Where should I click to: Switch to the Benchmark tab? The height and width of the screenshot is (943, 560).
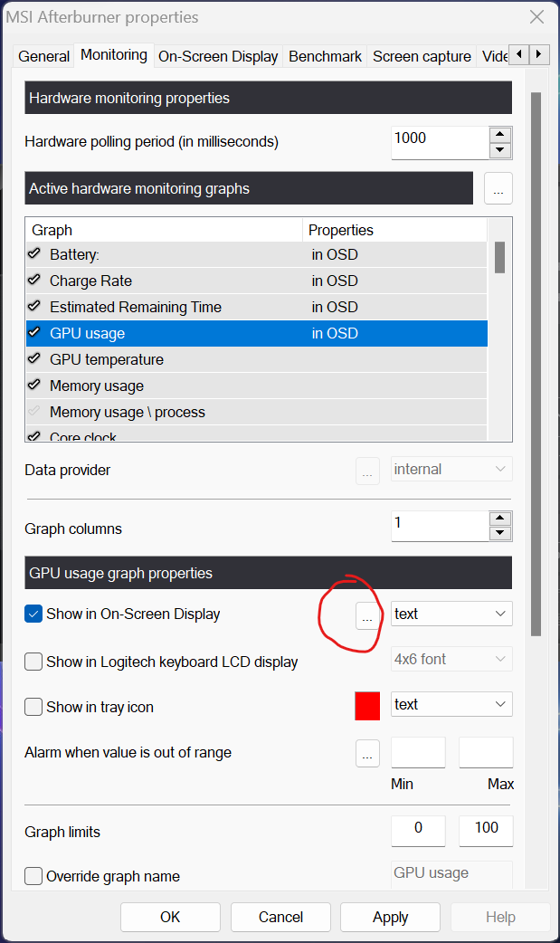click(325, 55)
